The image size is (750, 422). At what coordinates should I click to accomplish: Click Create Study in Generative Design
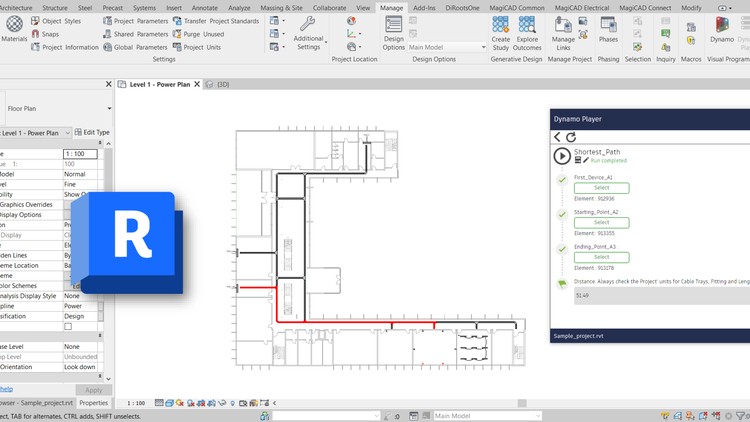pos(500,33)
